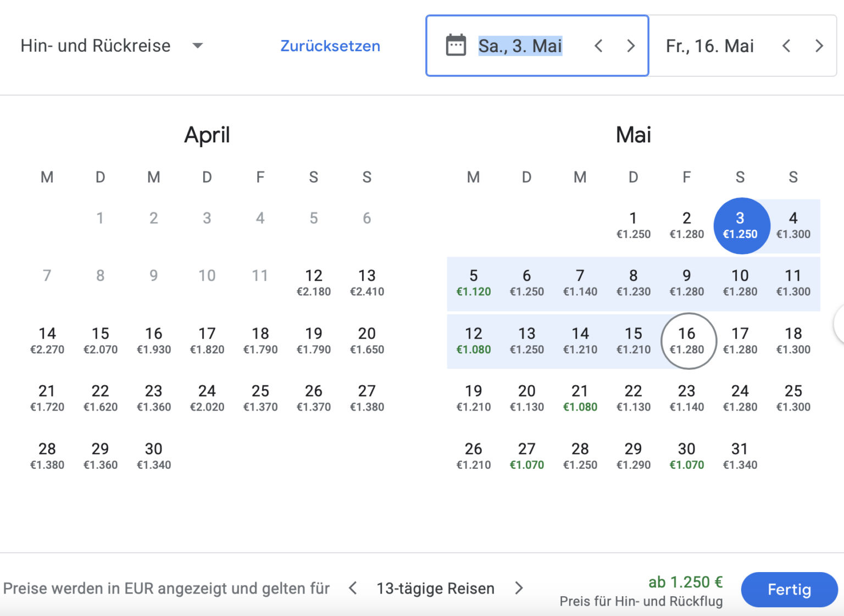Click the right chevron next to departure date
Screen dimensions: 844x616
click(630, 46)
